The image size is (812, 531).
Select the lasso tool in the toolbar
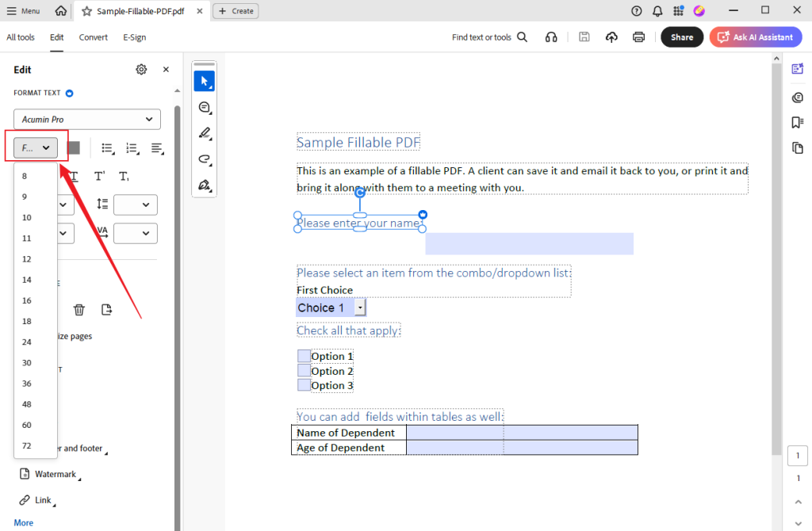coord(204,158)
